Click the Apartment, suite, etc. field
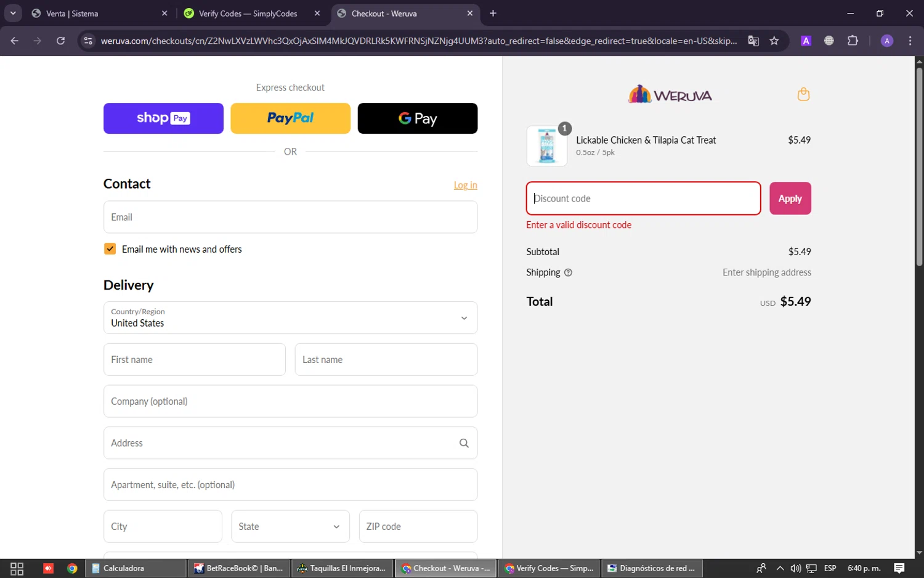 290,485
